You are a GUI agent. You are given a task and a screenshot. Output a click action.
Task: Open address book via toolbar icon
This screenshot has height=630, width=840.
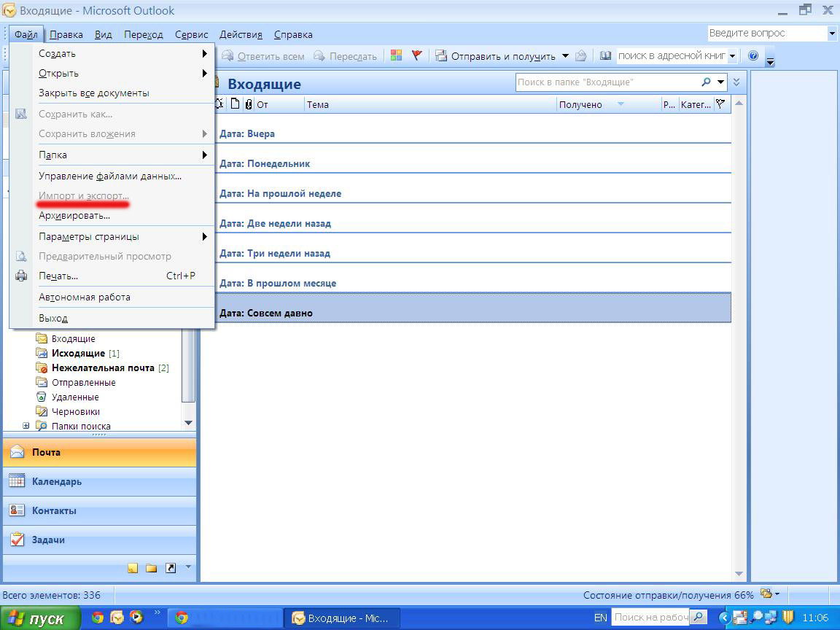(x=605, y=55)
